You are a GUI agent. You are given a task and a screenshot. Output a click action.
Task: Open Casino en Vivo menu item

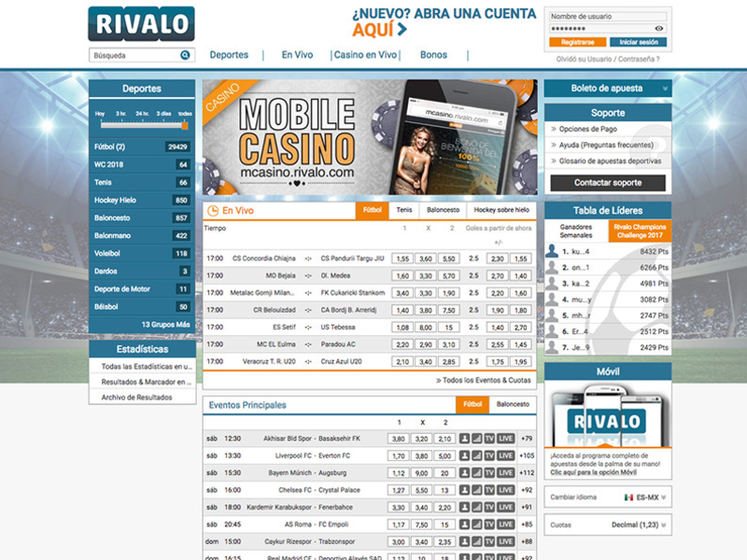coord(365,55)
